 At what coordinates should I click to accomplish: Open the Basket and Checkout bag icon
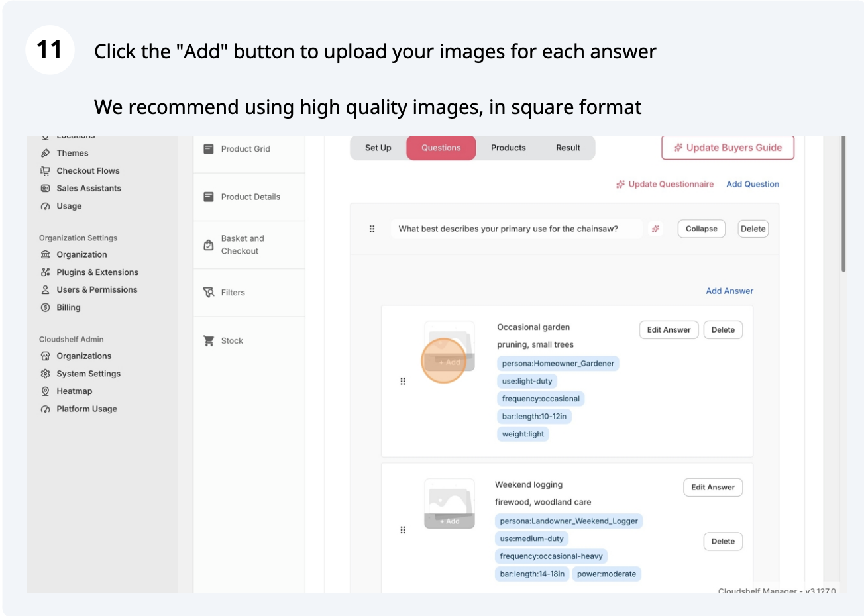pyautogui.click(x=209, y=245)
